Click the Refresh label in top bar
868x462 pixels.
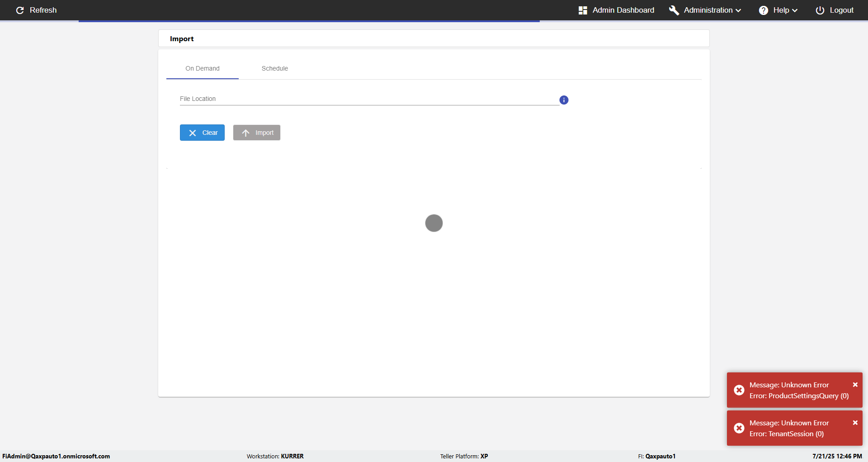pos(43,10)
